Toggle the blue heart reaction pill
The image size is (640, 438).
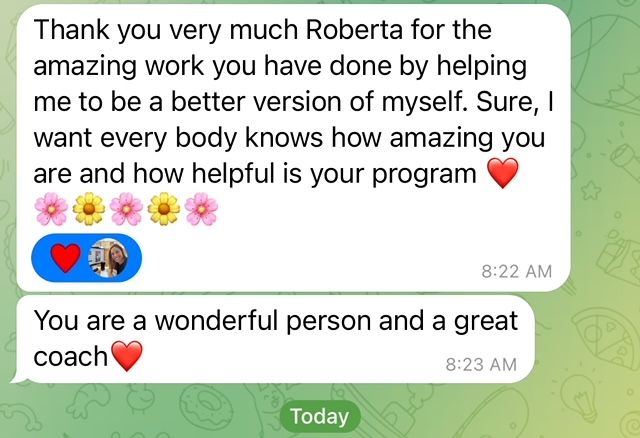pyautogui.click(x=87, y=258)
